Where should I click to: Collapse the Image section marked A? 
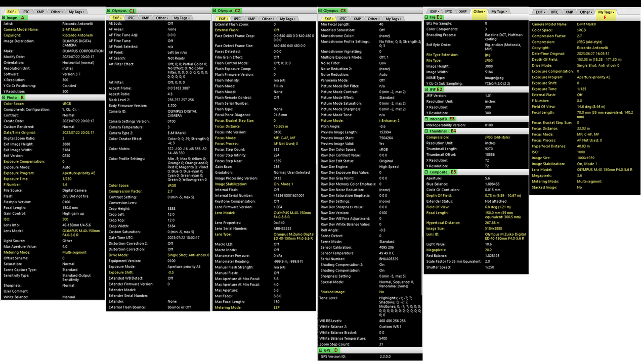tap(4, 18)
